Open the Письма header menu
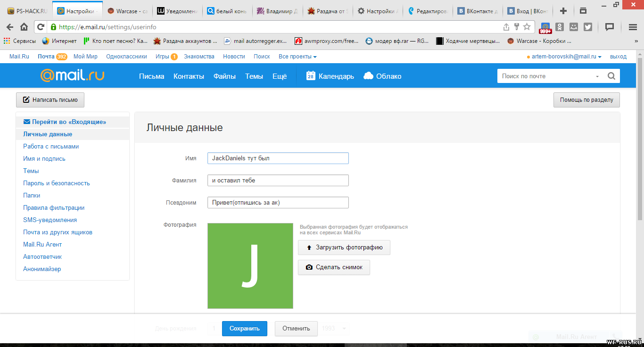This screenshot has height=347, width=644. click(151, 76)
